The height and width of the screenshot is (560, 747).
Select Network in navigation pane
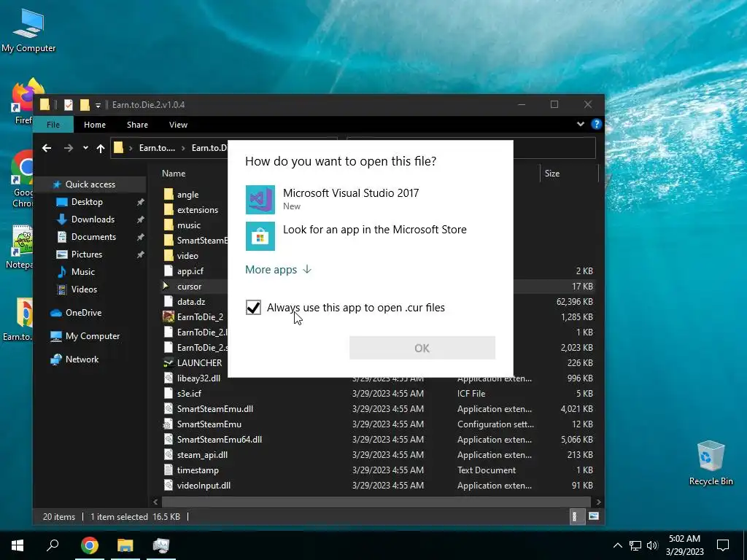[82, 359]
